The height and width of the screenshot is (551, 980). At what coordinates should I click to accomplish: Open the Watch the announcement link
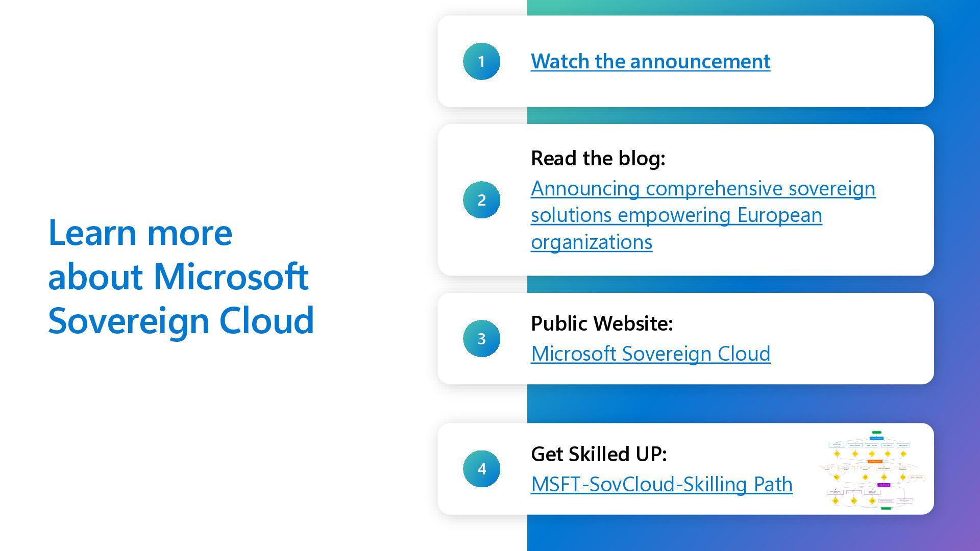(650, 61)
